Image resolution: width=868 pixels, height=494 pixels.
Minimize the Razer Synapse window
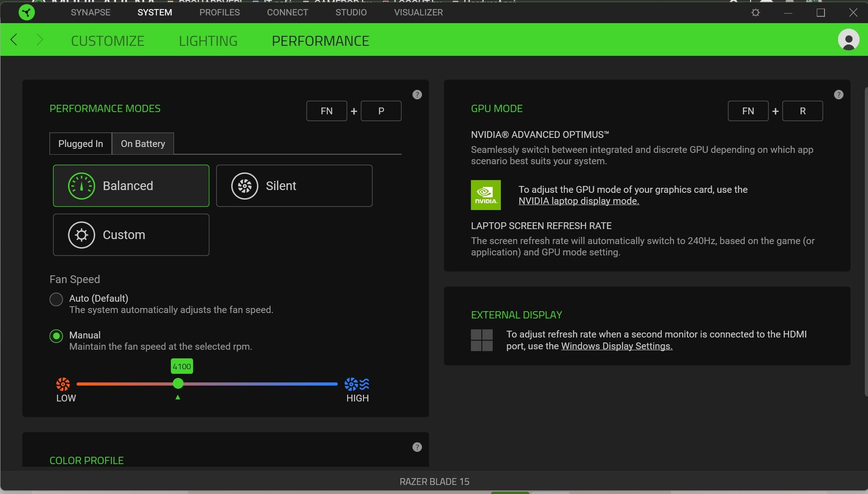coord(788,13)
